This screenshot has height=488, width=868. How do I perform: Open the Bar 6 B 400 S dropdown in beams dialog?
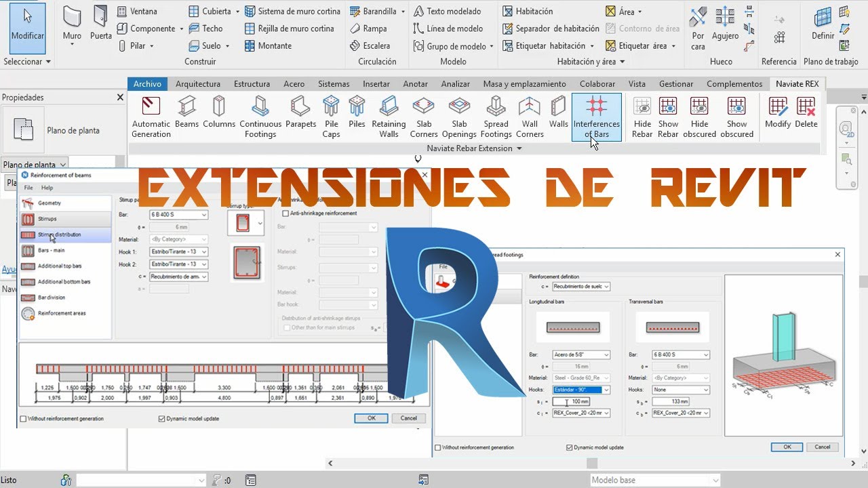(x=178, y=215)
